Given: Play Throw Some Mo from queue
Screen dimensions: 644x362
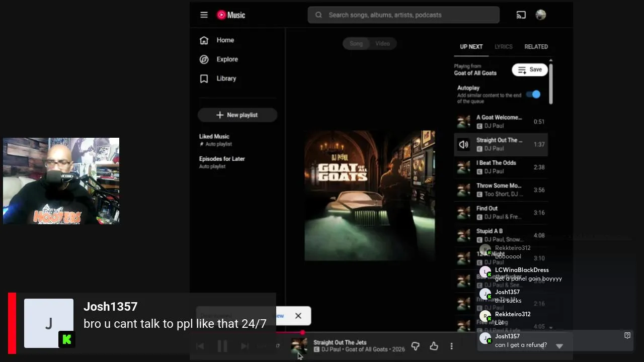Looking at the screenshot, I should coord(501,190).
